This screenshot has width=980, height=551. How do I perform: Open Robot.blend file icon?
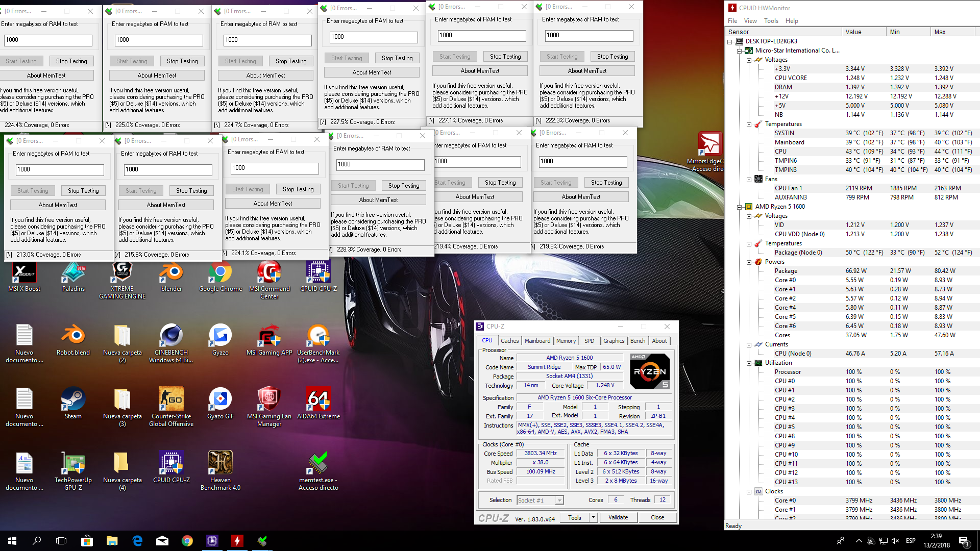pyautogui.click(x=73, y=340)
